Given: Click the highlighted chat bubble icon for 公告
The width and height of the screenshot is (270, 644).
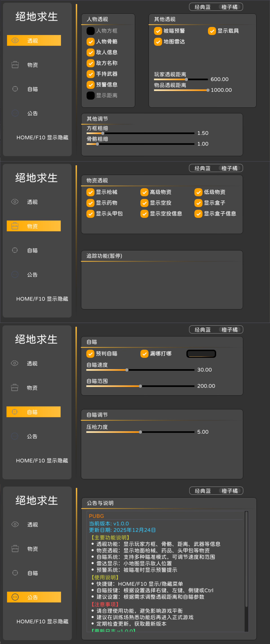Looking at the screenshot, I should (x=15, y=597).
